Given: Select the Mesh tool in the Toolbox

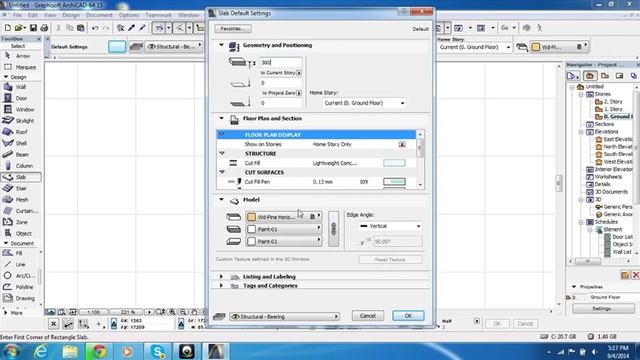Looking at the screenshot, I should [20, 200].
